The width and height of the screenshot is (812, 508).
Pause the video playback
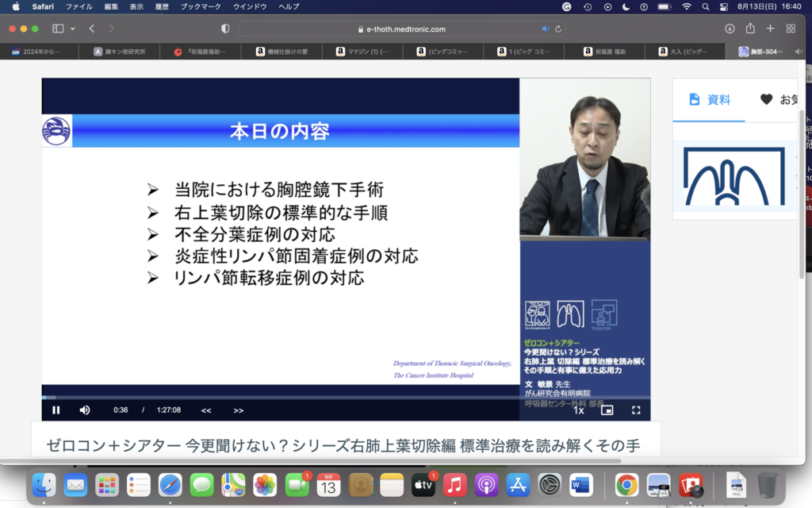click(56, 410)
